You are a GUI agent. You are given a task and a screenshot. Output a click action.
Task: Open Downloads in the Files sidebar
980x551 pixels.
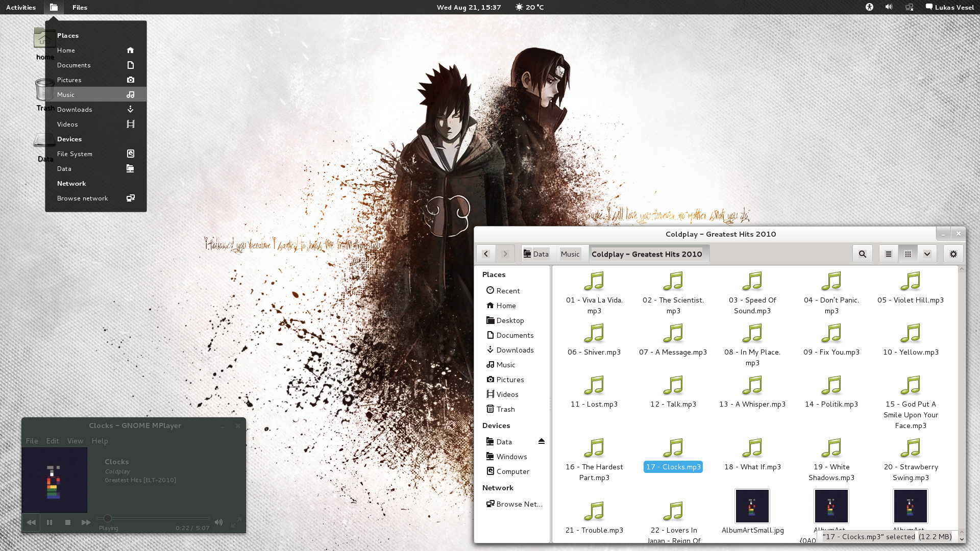(512, 349)
